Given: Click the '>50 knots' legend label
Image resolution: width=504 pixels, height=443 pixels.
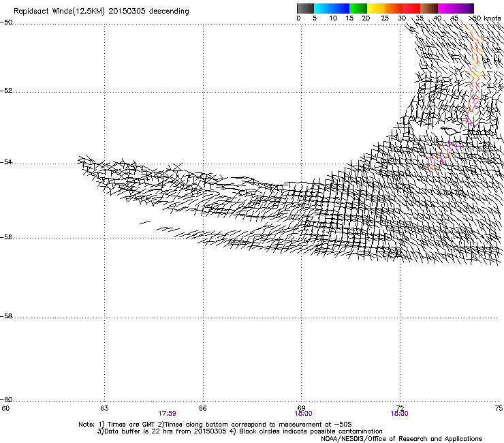Looking at the screenshot, I should click(484, 18).
